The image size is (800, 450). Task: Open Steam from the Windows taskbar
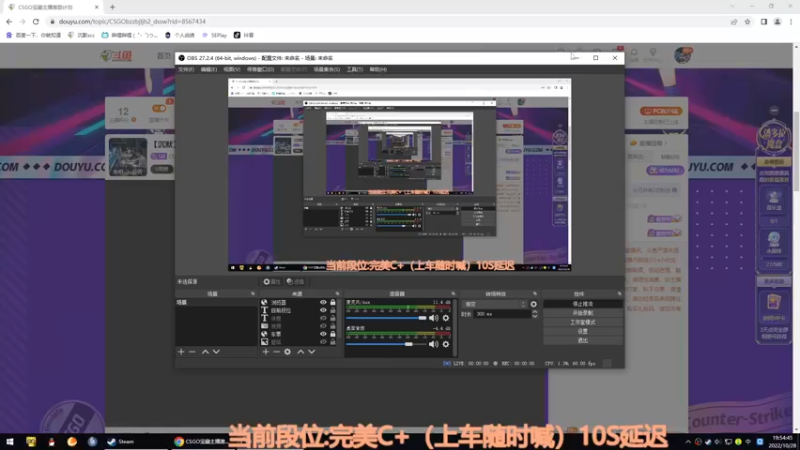pyautogui.click(x=120, y=441)
